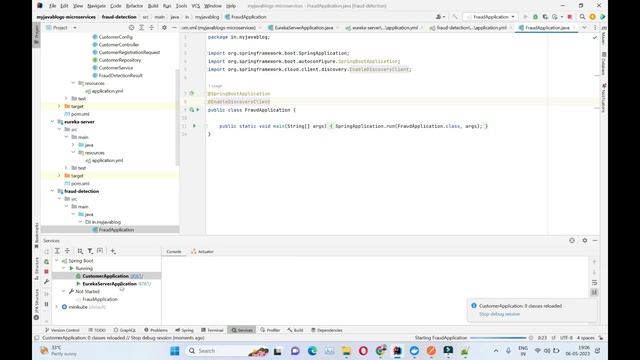This screenshot has width=640, height=360.
Task: Collapse the fraud-detection module node
Action: tap(52, 191)
